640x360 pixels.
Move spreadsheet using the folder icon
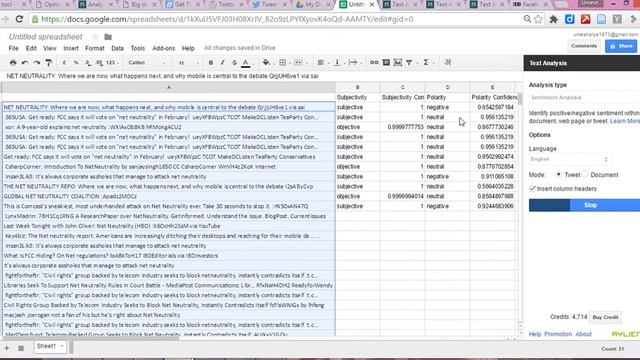click(x=108, y=37)
